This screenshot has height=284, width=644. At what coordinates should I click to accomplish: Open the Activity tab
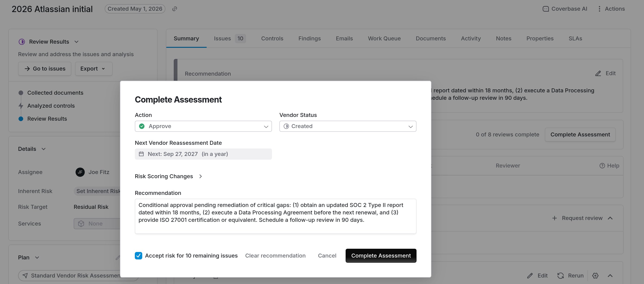470,39
